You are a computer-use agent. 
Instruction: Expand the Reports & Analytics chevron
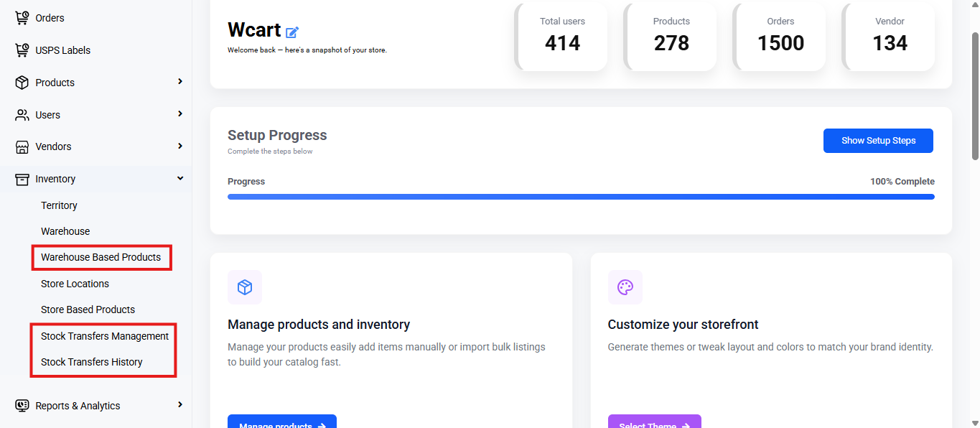(180, 405)
